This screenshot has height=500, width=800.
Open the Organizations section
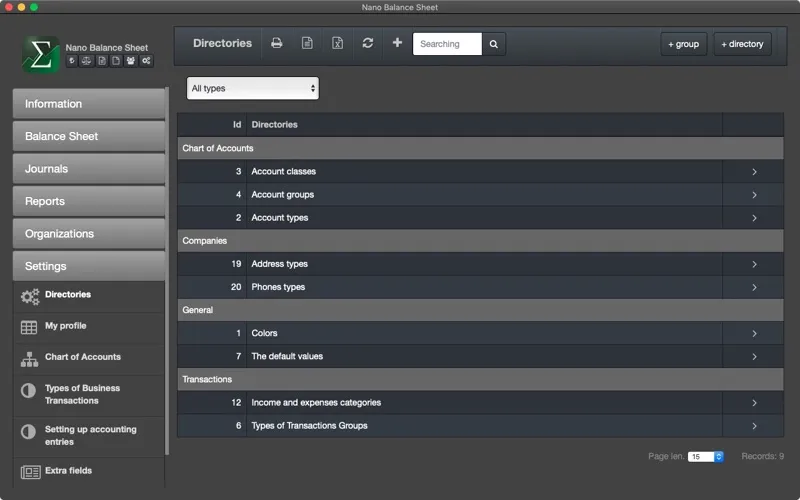pyautogui.click(x=89, y=234)
